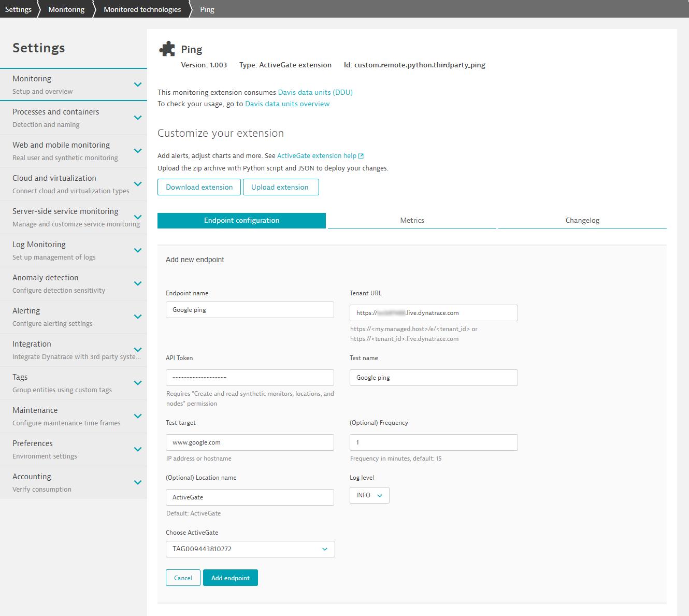Expand the Tags section chevron
The height and width of the screenshot is (616, 689).
click(138, 383)
